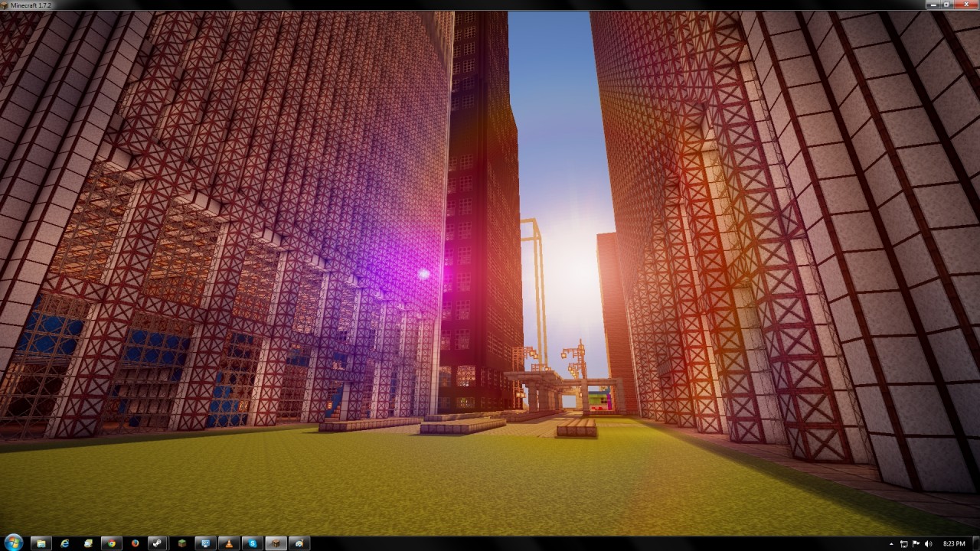Viewport: 980px width, 551px height.
Task: Launch Firefox from the taskbar
Action: (x=134, y=543)
